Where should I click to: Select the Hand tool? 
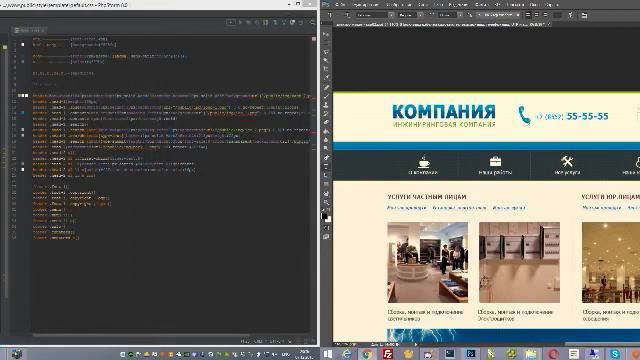(326, 193)
